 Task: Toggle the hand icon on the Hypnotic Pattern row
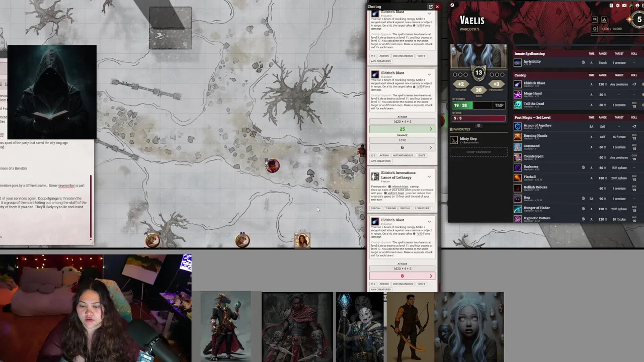point(583,219)
